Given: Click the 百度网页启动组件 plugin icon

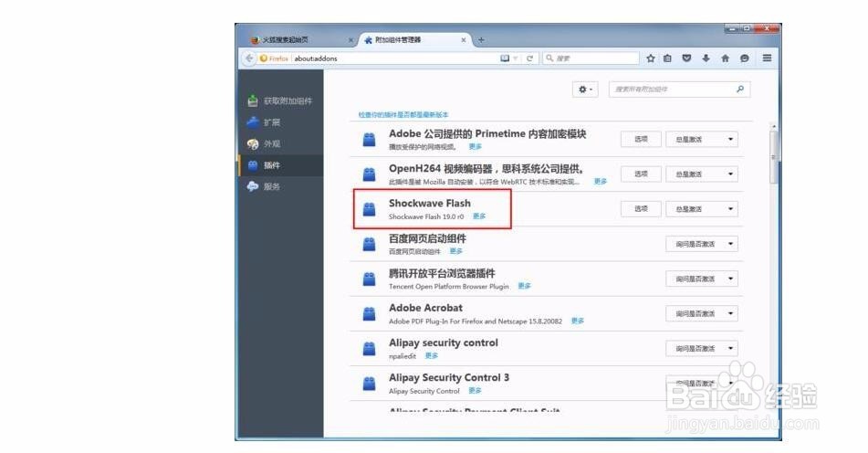Looking at the screenshot, I should (x=370, y=244).
